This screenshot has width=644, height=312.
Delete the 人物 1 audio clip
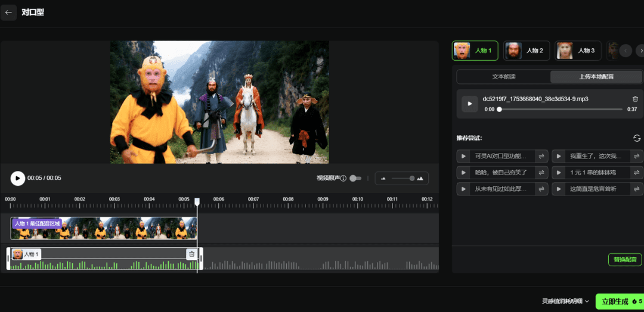pos(191,254)
